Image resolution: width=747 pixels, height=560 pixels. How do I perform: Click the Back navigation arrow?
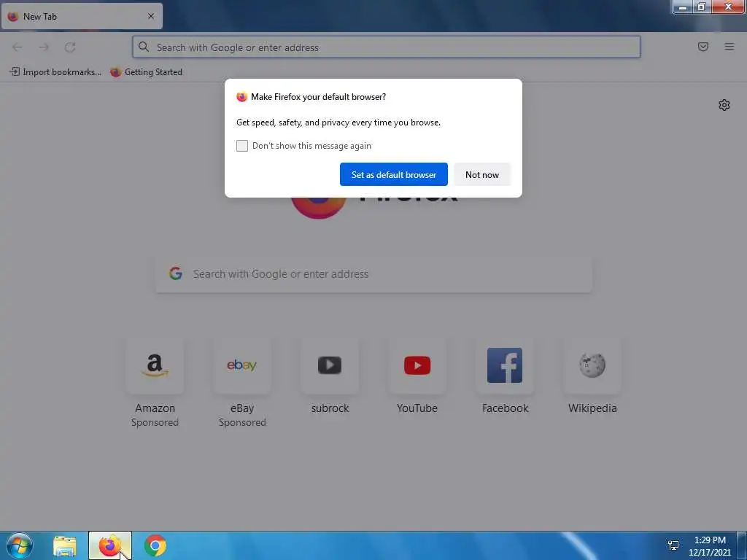18,47
